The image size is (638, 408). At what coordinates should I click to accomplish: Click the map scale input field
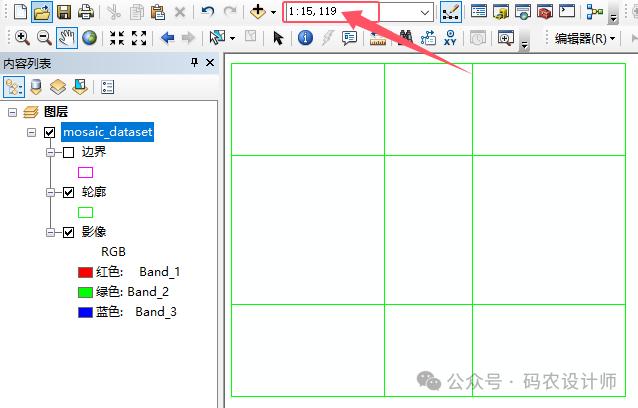tap(350, 12)
